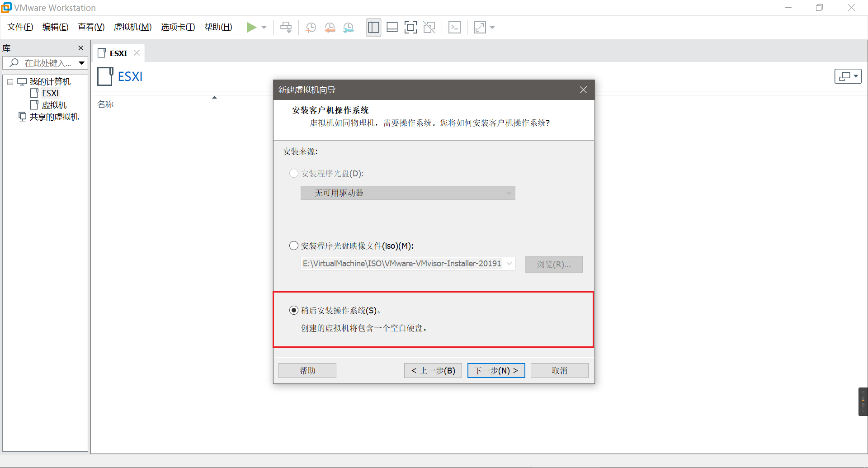Screen dimensions: 868x468
Task: Open the 无可用驱动器 drive dropdown
Action: pos(408,193)
